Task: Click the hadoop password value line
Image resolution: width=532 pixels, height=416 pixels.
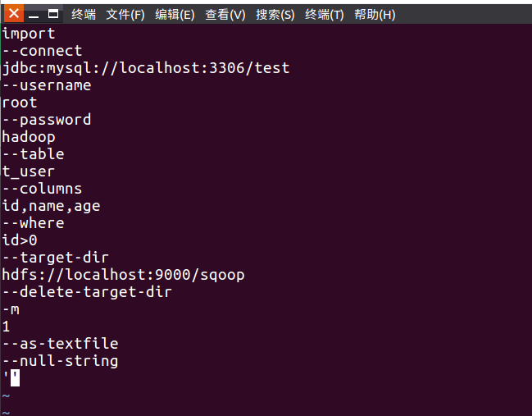Action: [x=29, y=137]
